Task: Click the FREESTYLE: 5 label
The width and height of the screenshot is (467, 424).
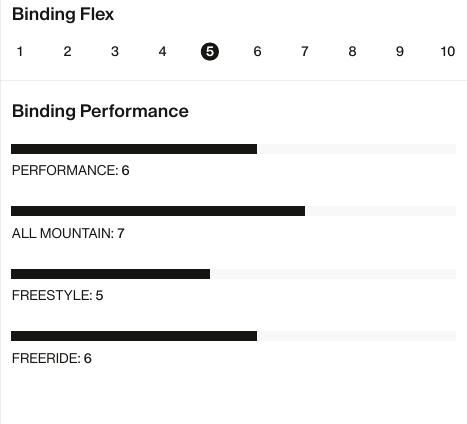Action: [58, 296]
